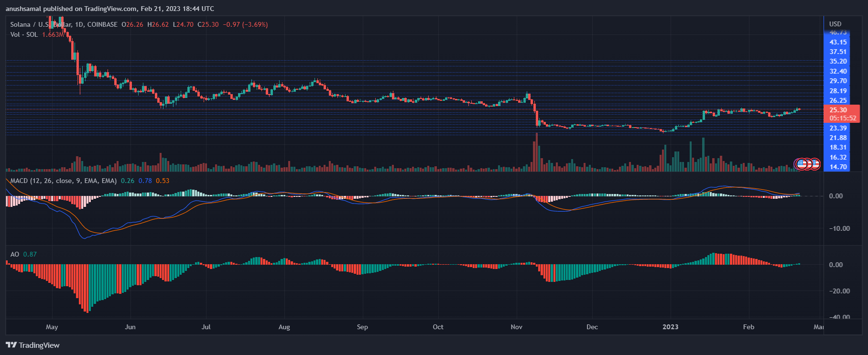Image resolution: width=868 pixels, height=355 pixels.
Task: Click the frontmost US flag event icon
Action: click(x=802, y=164)
